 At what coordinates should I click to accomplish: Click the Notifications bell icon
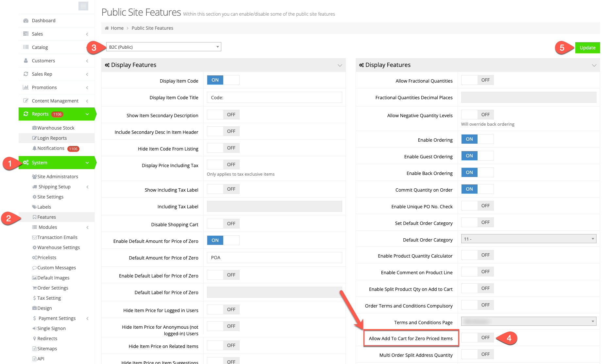point(34,148)
